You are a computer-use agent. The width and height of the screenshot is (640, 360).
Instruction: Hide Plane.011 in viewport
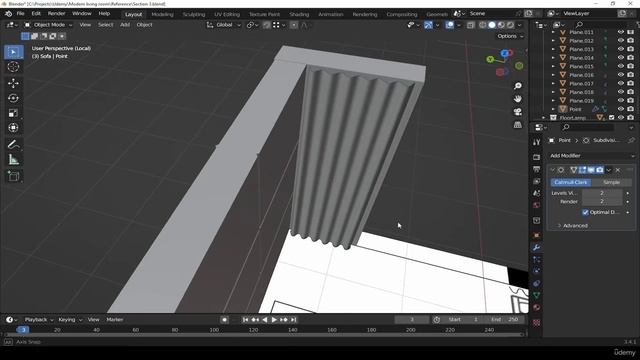[x=621, y=32]
